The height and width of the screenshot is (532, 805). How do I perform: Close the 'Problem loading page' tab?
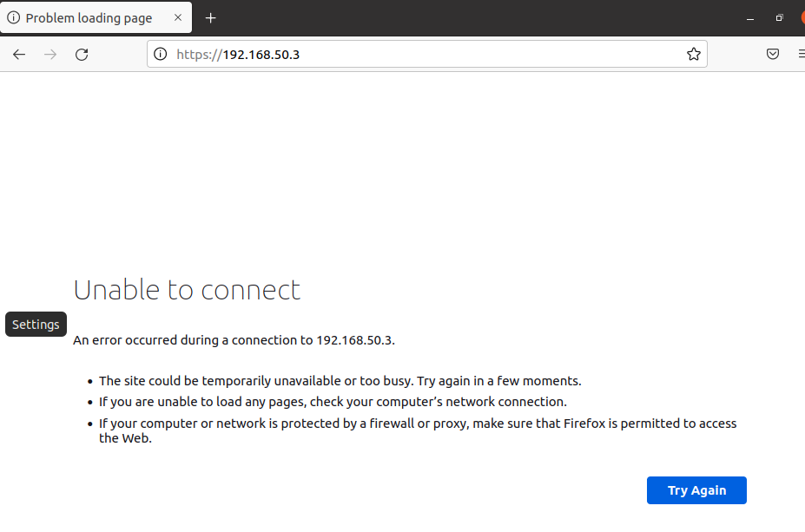[x=178, y=18]
